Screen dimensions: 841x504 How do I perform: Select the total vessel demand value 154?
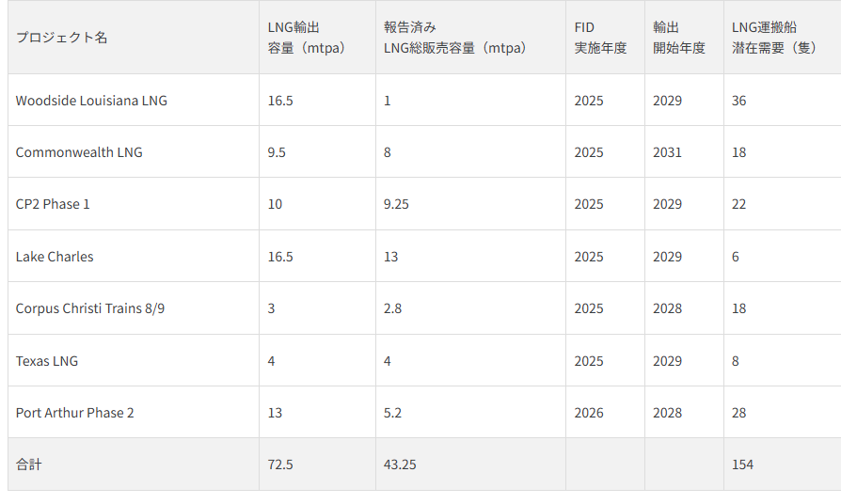(x=742, y=465)
